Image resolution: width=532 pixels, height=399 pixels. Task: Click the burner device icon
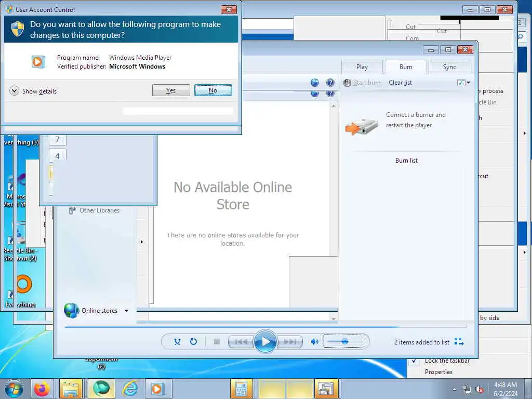point(362,127)
